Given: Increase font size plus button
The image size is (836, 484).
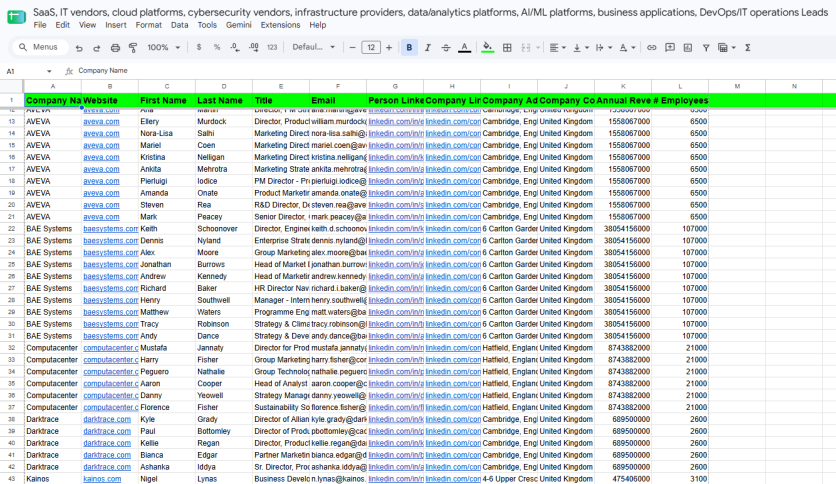Looking at the screenshot, I should 389,47.
